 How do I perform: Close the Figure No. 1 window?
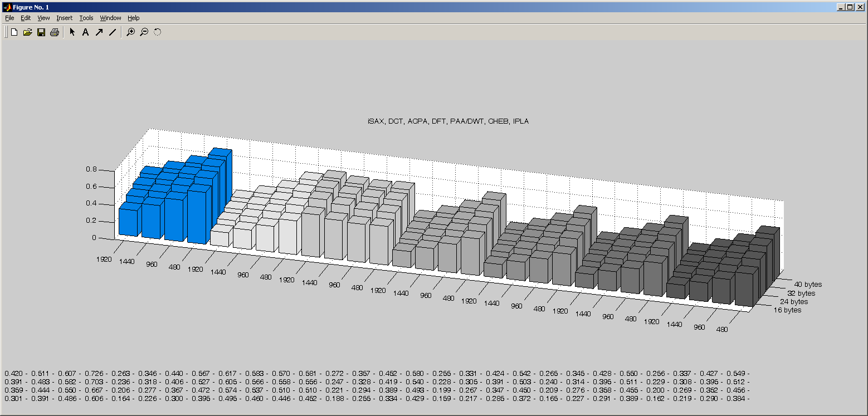point(860,7)
